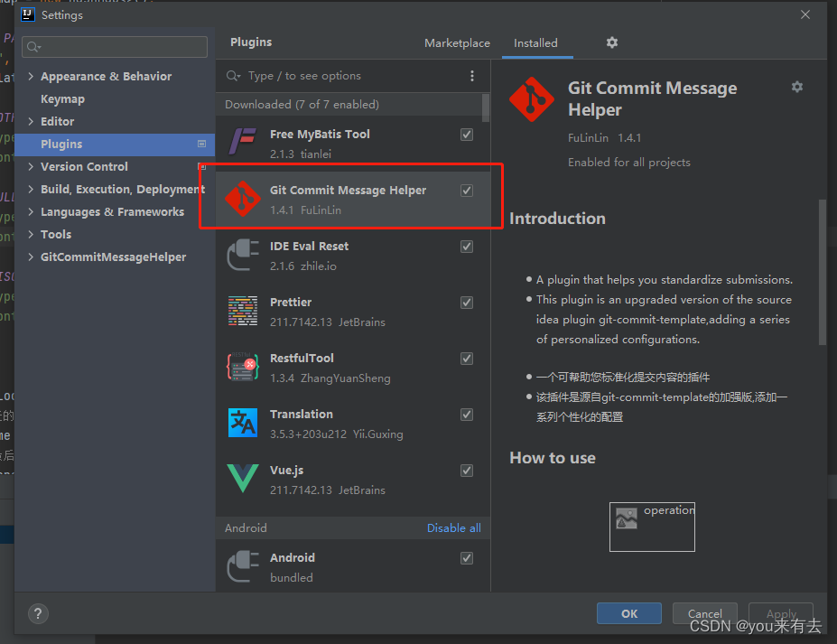Image resolution: width=837 pixels, height=644 pixels.
Task: Click the project-level marker beside Plugins
Action: pos(201,144)
